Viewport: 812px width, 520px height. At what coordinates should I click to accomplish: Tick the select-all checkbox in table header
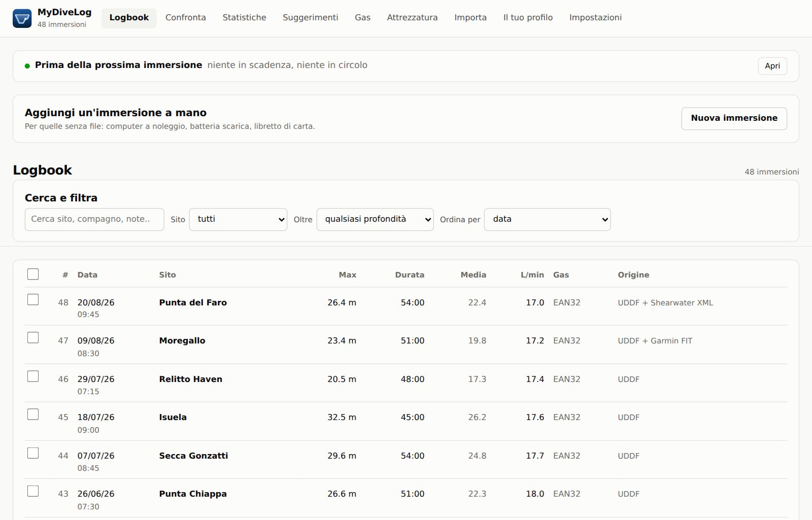pyautogui.click(x=33, y=274)
